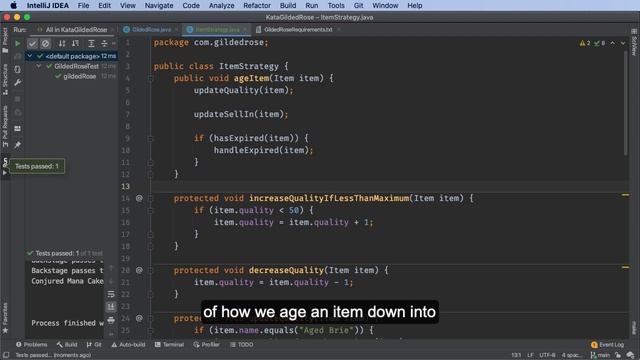Rerun tests with green play button
This screenshot has height=360, width=640.
coord(18,43)
